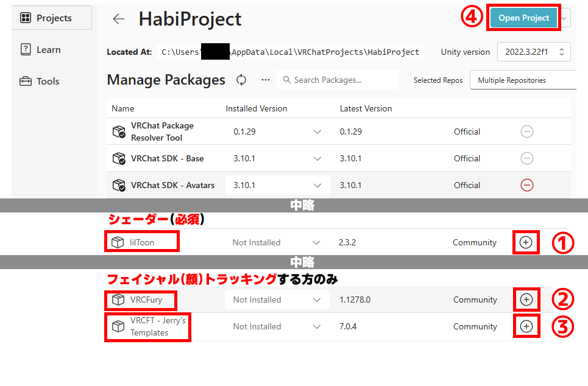
Task: Open Selected Repos Multiple Repositories dropdown
Action: point(523,80)
